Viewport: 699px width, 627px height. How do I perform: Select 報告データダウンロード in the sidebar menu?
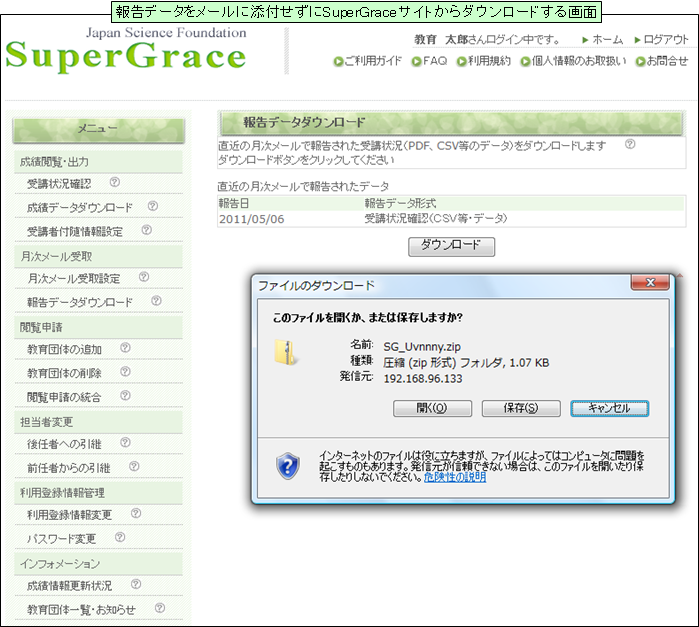coord(80,302)
